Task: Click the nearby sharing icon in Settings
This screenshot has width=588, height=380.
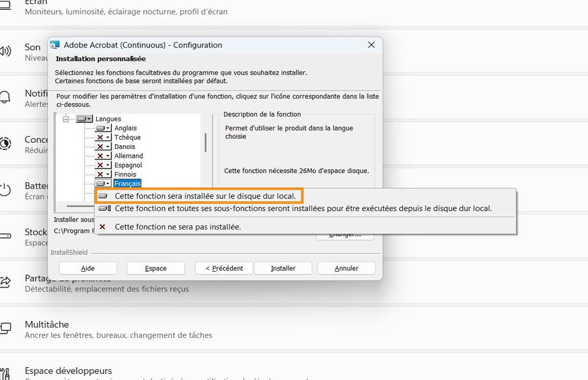Action: pyautogui.click(x=5, y=282)
